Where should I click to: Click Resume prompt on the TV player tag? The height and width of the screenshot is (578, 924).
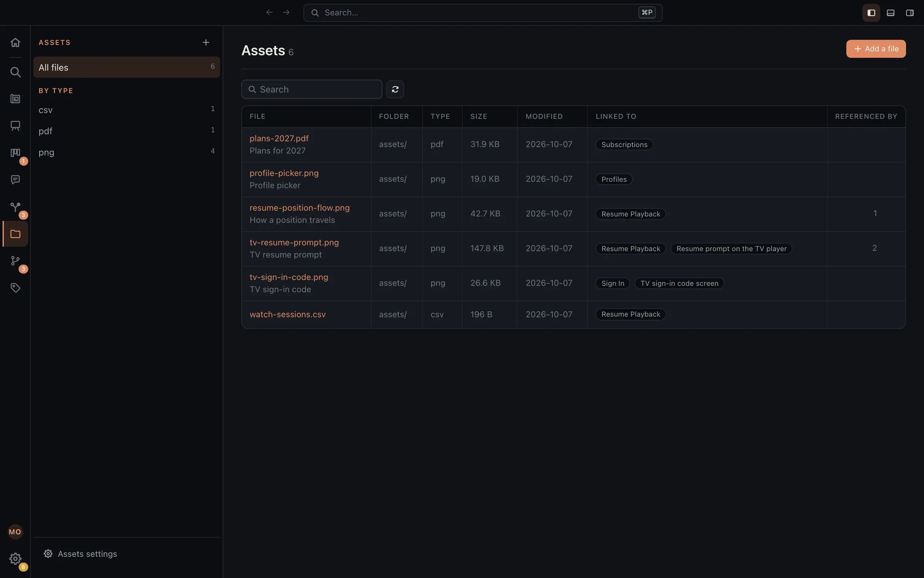[731, 249]
